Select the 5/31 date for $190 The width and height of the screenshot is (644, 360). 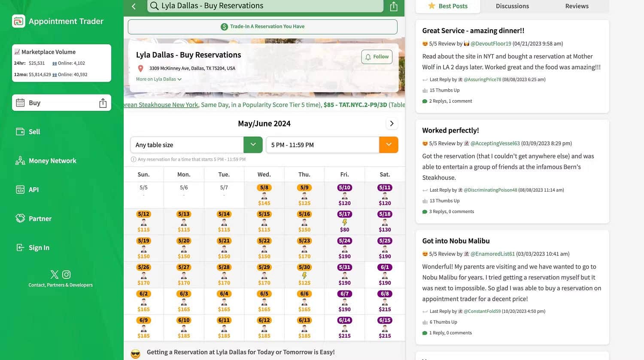point(344,275)
